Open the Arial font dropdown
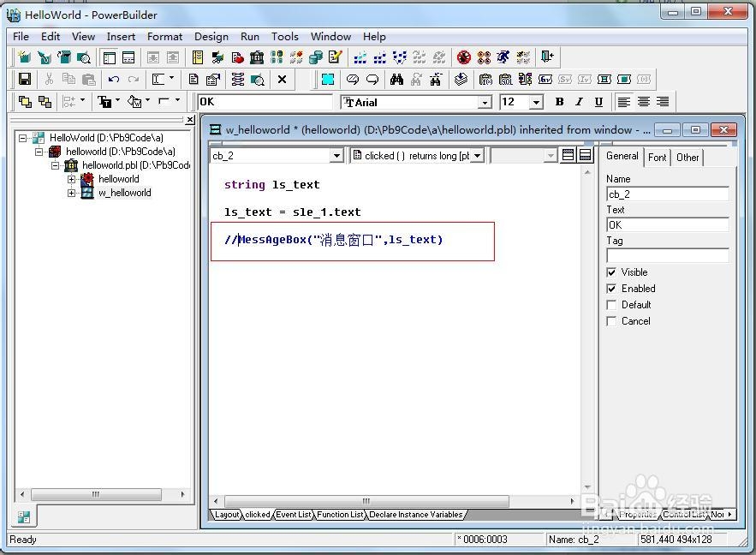 point(485,102)
